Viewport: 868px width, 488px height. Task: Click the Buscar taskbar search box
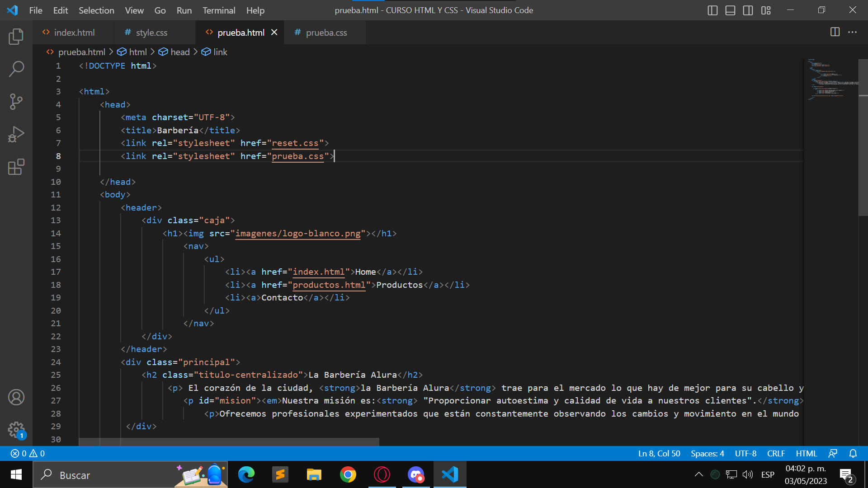click(130, 474)
